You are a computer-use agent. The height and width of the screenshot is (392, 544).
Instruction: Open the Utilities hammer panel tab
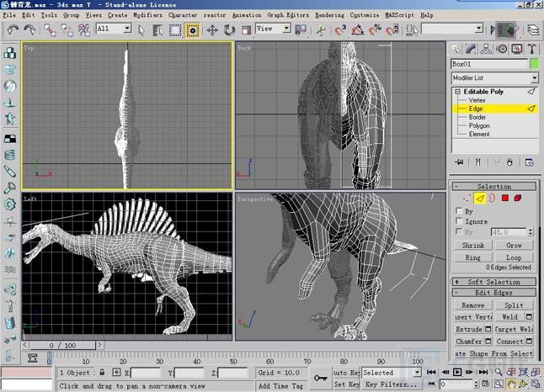click(532, 49)
